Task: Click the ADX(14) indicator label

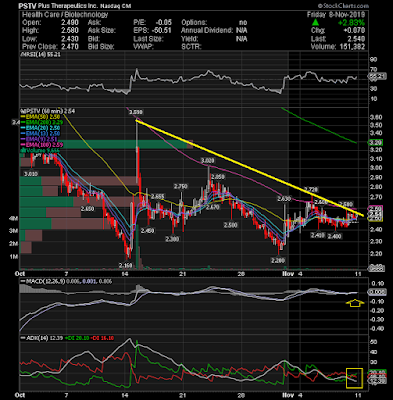Action: 35,338
